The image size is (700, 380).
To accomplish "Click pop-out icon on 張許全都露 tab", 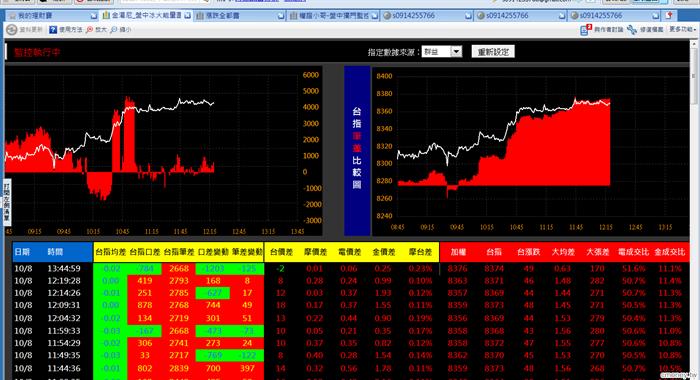I will (x=281, y=16).
